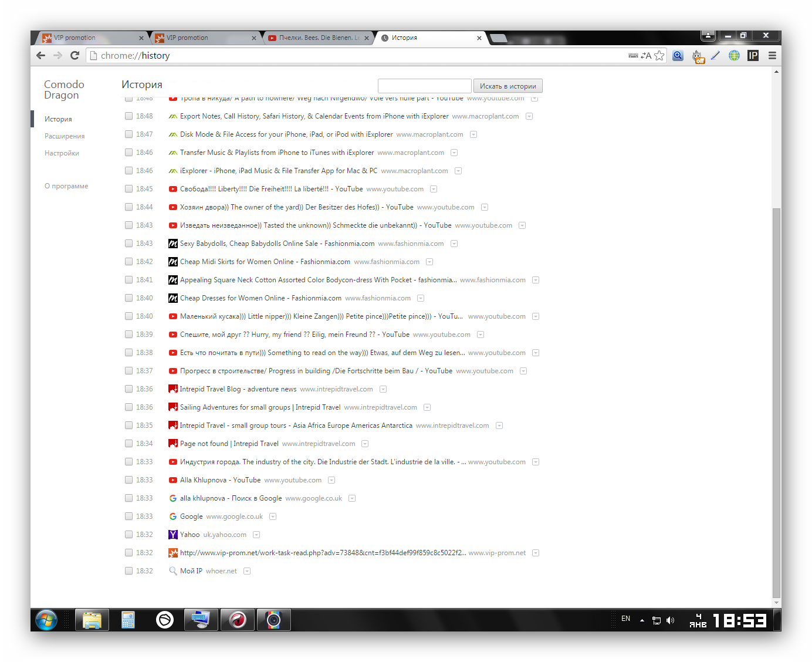Check the box for Export Notes entry
812x662 pixels.
tap(128, 116)
